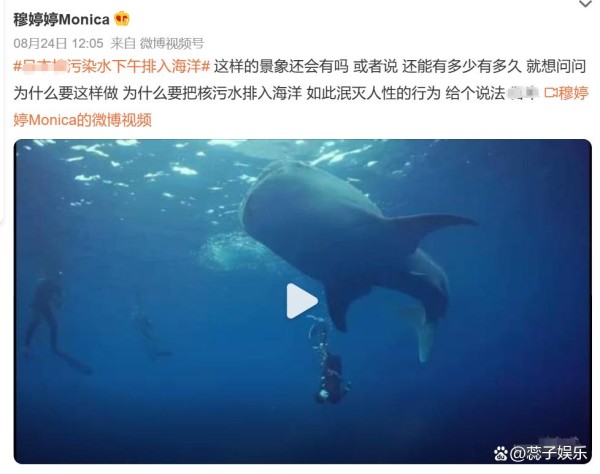600x474 pixels.
Task: Click the 08月24日 12:05 timestamp
Action: tap(59, 43)
